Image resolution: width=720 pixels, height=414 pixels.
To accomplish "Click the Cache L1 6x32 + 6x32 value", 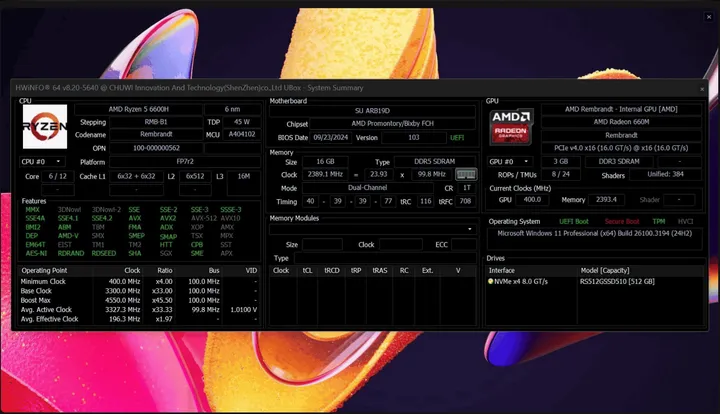I will 136,176.
